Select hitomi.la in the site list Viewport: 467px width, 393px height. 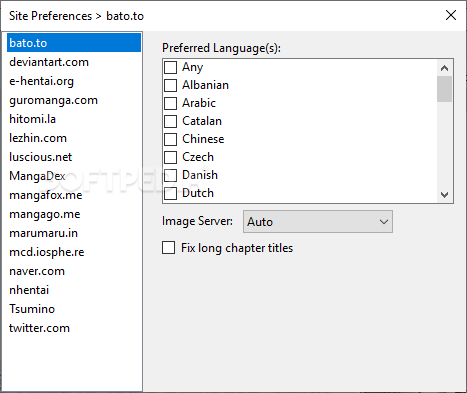click(74, 119)
